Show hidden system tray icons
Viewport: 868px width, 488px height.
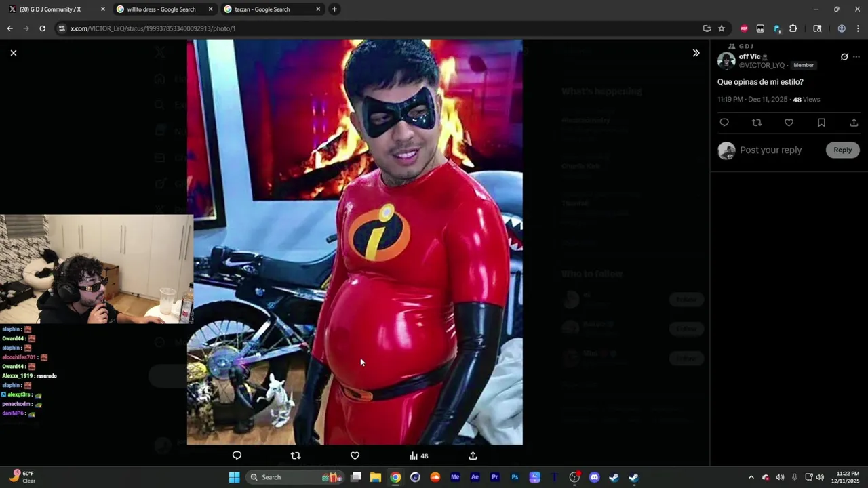(751, 477)
